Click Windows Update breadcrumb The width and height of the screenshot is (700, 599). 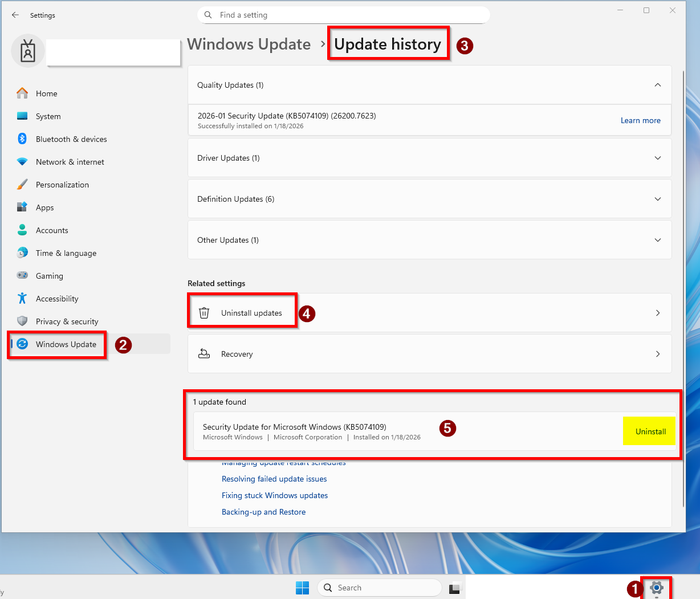[249, 44]
